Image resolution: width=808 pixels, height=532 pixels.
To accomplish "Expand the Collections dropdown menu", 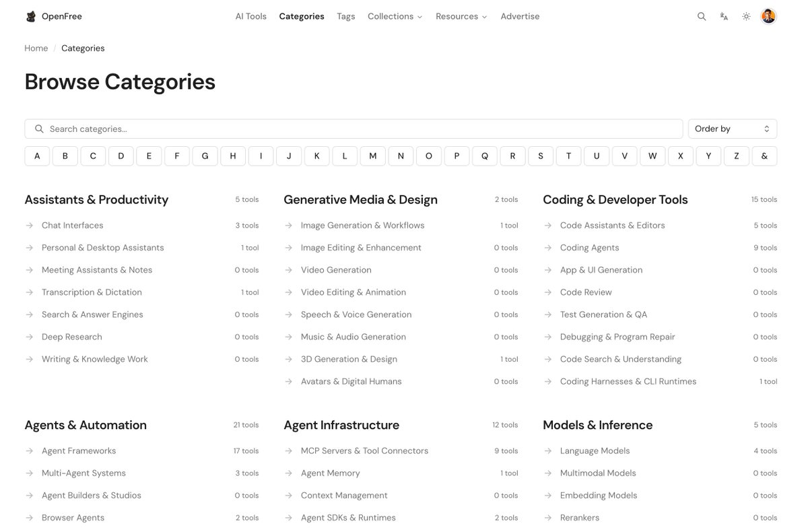I will point(395,16).
